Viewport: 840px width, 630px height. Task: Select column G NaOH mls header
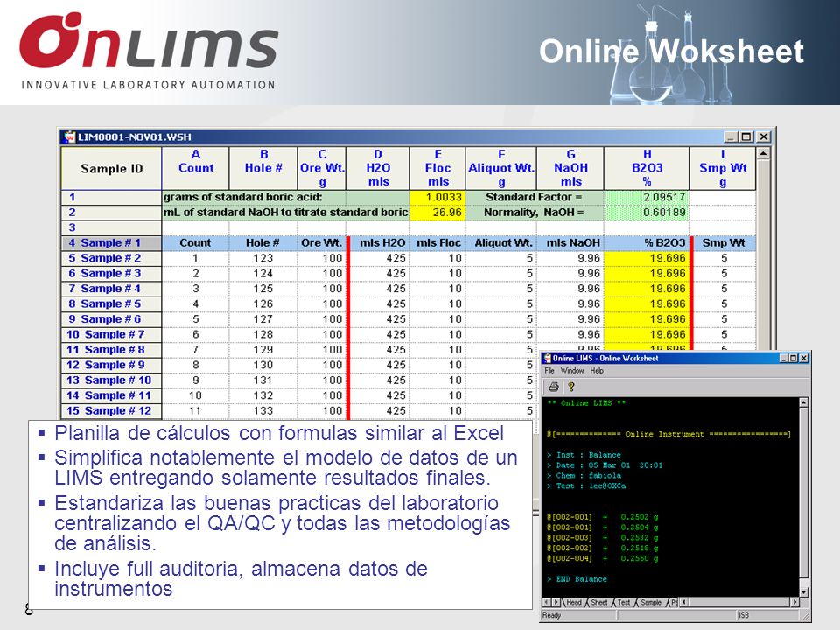[570, 168]
